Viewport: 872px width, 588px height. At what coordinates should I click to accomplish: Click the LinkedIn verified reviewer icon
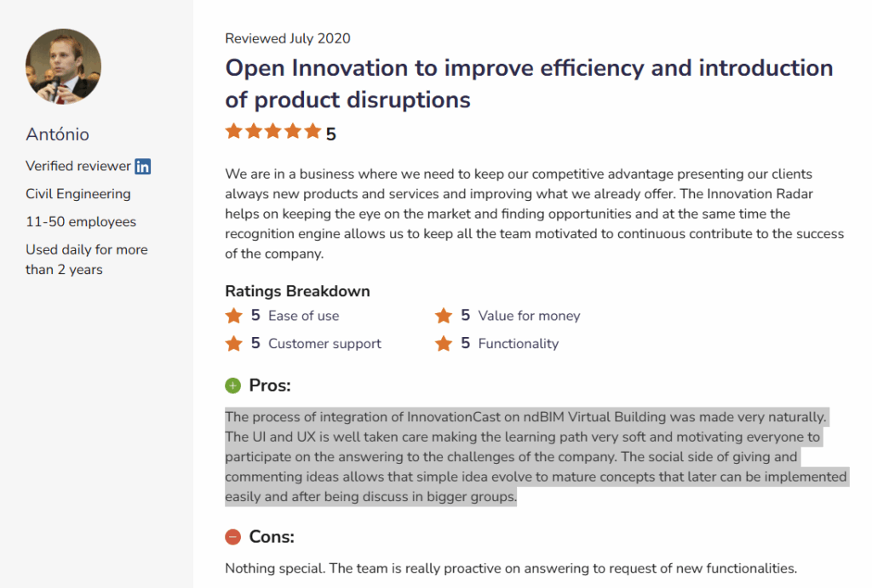click(x=143, y=167)
